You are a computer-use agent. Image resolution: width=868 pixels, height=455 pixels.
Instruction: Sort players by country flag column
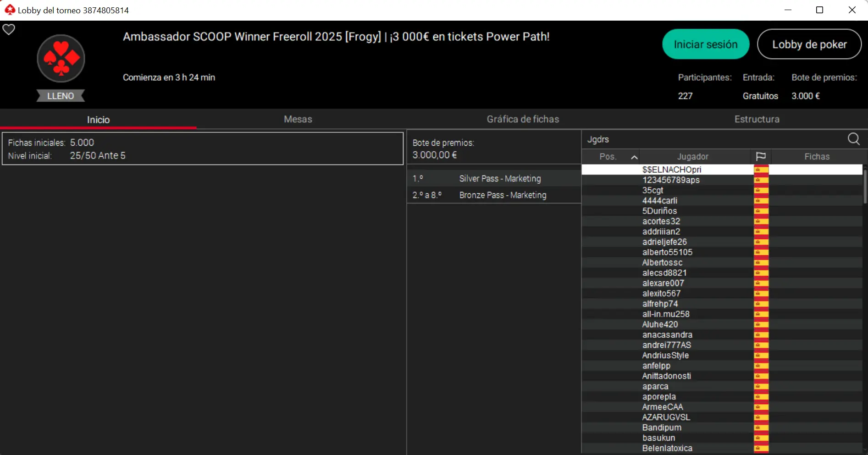(761, 157)
